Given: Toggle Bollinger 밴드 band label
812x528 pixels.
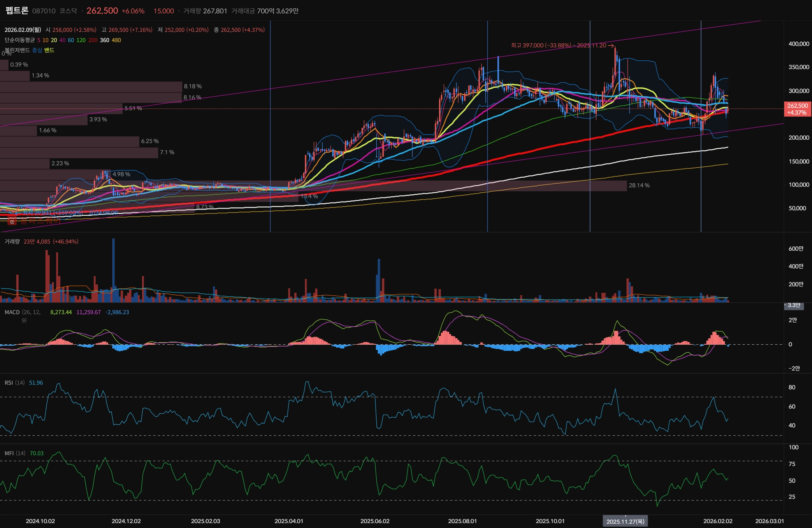Looking at the screenshot, I should click(x=49, y=50).
